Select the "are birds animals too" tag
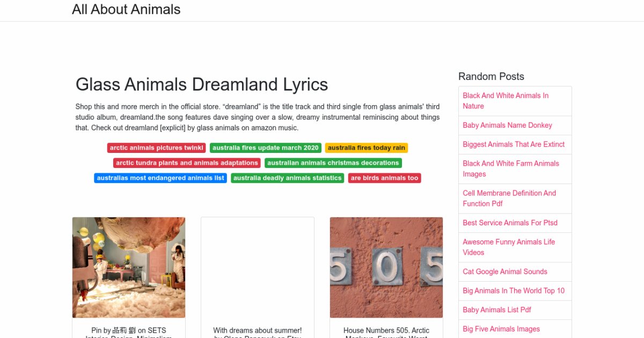This screenshot has height=338, width=644. 384,178
